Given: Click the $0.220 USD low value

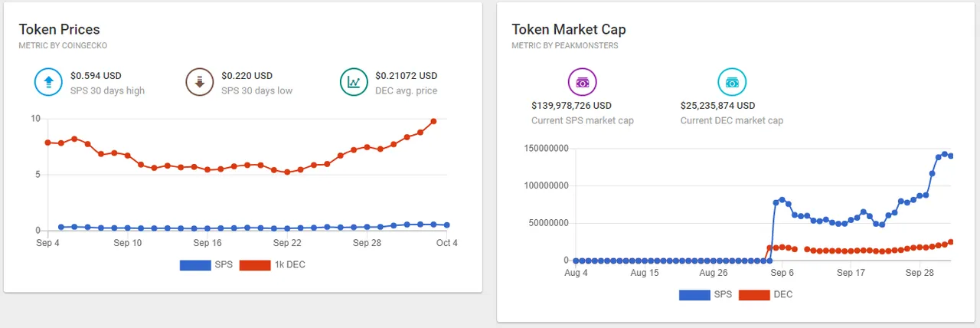Looking at the screenshot, I should coord(247,76).
